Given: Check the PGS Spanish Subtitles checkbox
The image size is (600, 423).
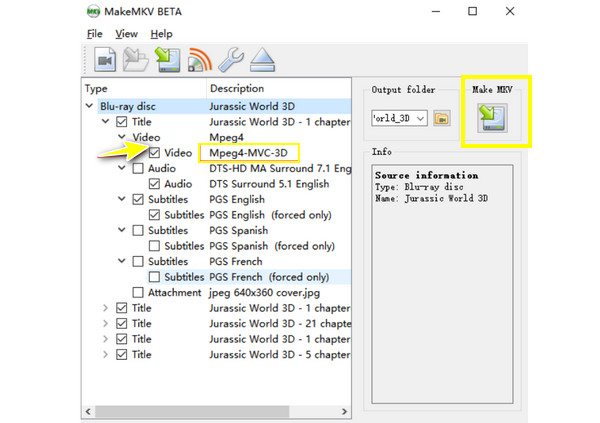Looking at the screenshot, I should pos(138,230).
